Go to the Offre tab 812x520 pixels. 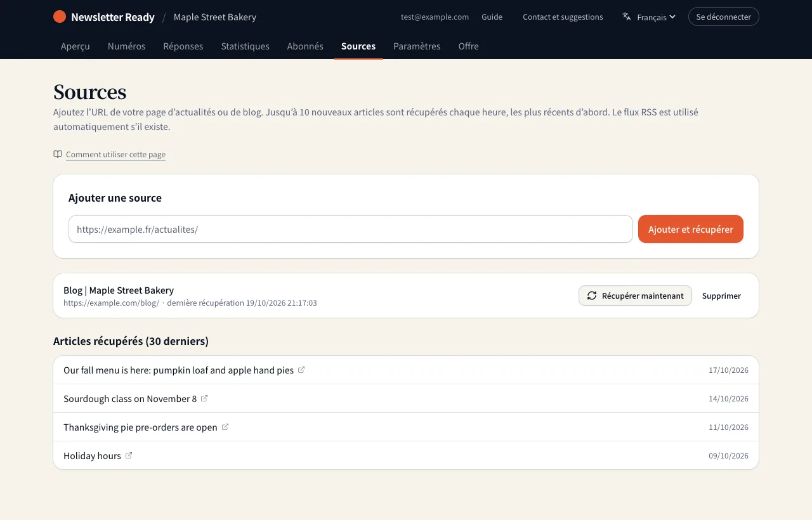[469, 46]
